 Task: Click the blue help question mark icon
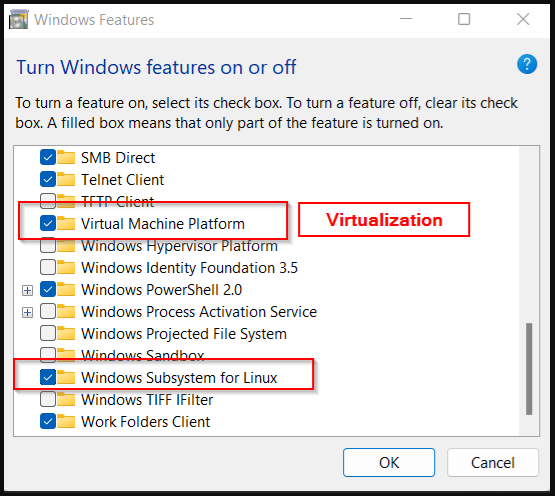click(527, 64)
